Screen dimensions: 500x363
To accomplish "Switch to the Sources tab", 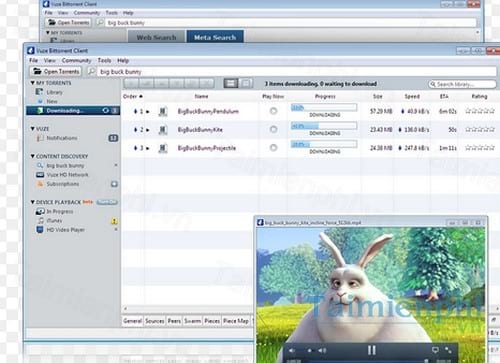I will (155, 321).
